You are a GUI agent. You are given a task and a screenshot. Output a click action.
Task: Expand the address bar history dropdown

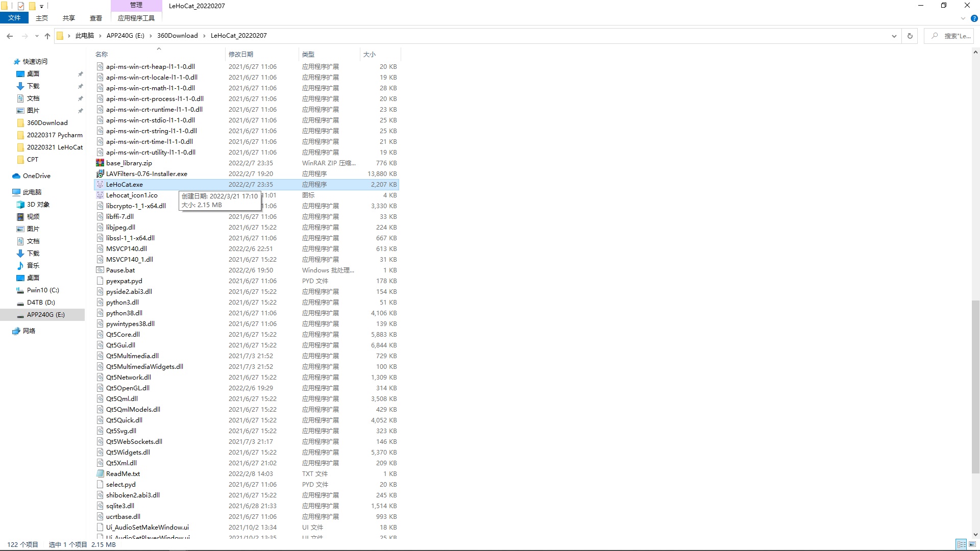coord(894,36)
